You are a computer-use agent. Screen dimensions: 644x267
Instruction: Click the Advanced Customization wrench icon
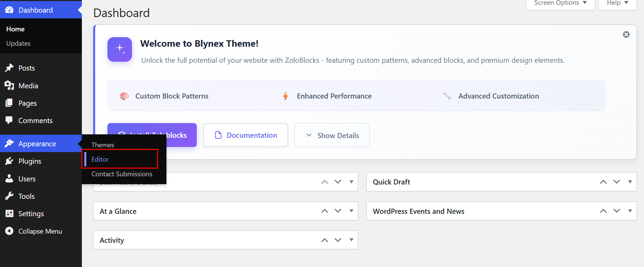pos(447,96)
